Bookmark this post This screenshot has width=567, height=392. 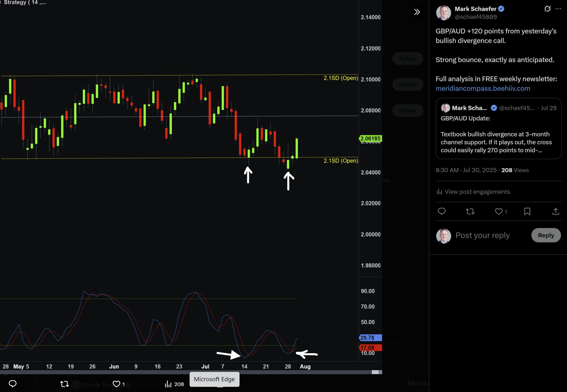coord(527,211)
